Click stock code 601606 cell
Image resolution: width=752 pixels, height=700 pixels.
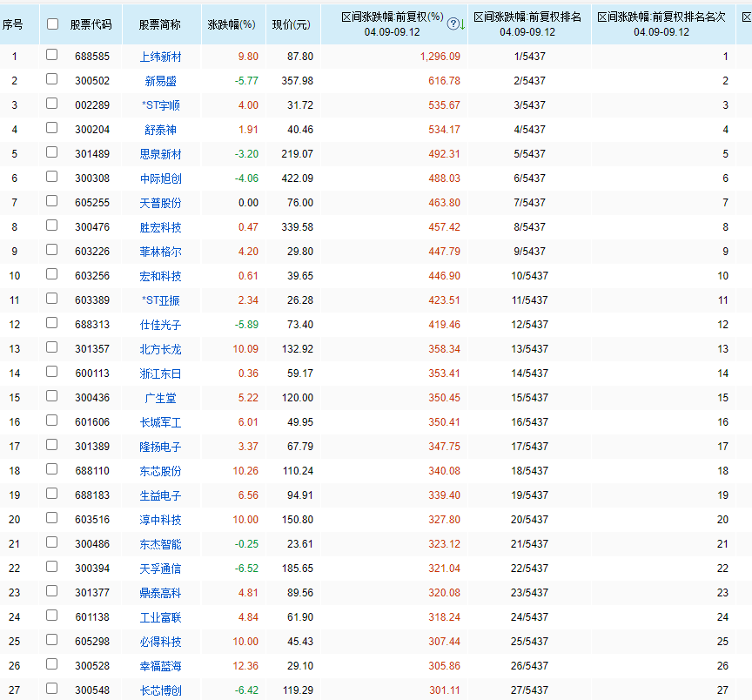[92, 422]
